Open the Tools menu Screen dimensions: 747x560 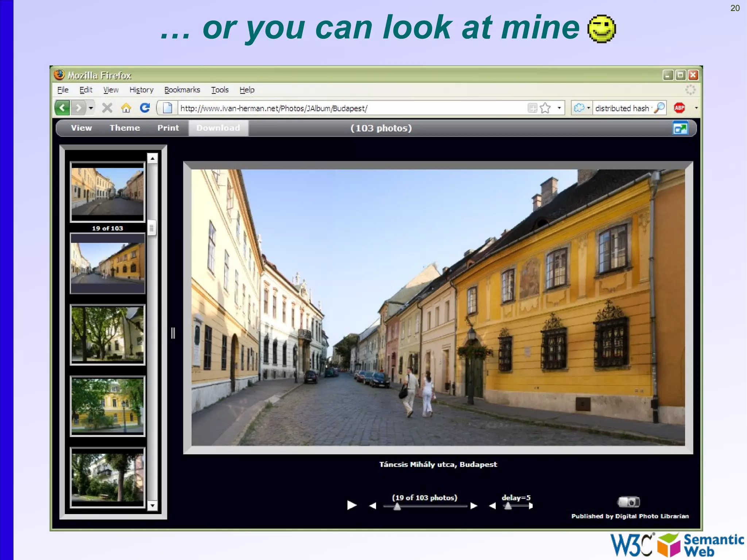click(220, 90)
